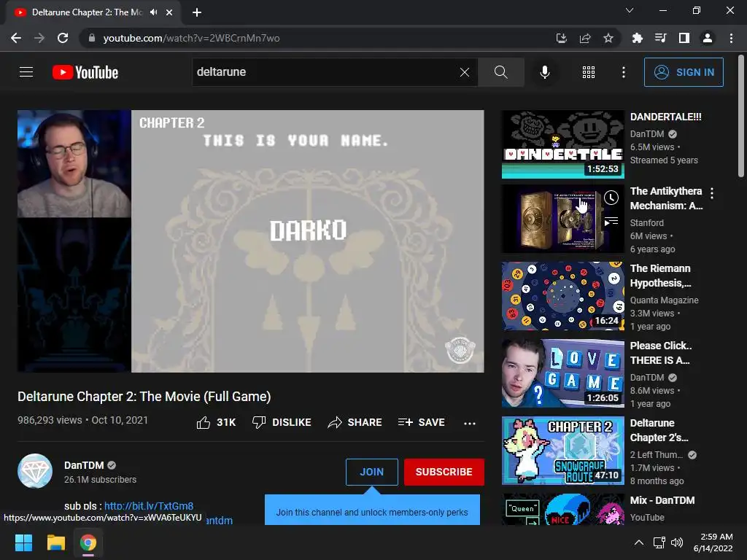The image size is (747, 560).
Task: Clear the search box with the X
Action: click(x=465, y=72)
